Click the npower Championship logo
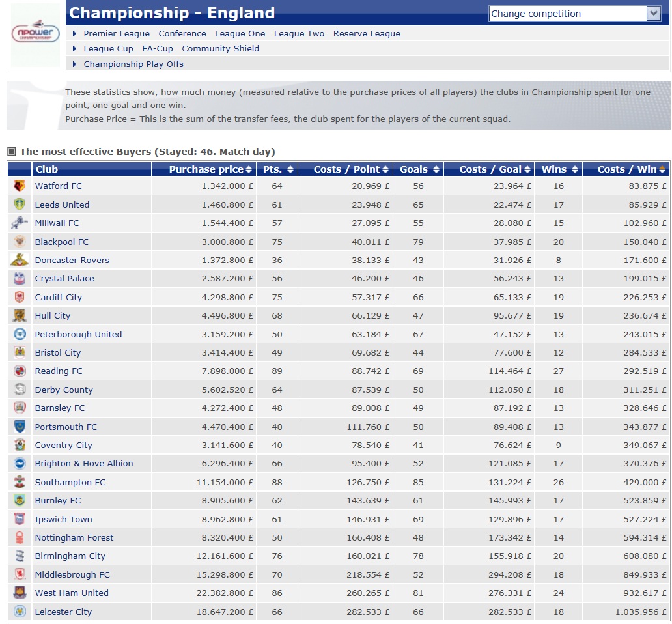Image resolution: width=672 pixels, height=624 pixels. [36, 34]
